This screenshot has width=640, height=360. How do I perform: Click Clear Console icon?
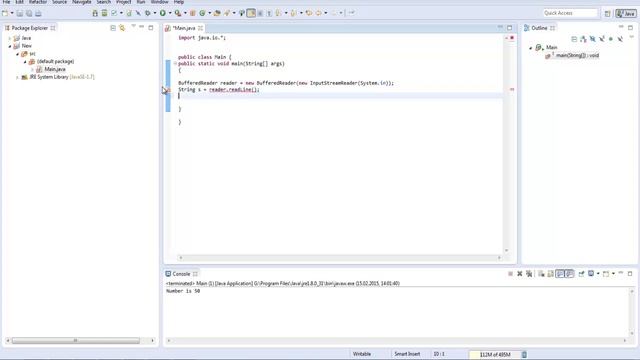[541, 273]
